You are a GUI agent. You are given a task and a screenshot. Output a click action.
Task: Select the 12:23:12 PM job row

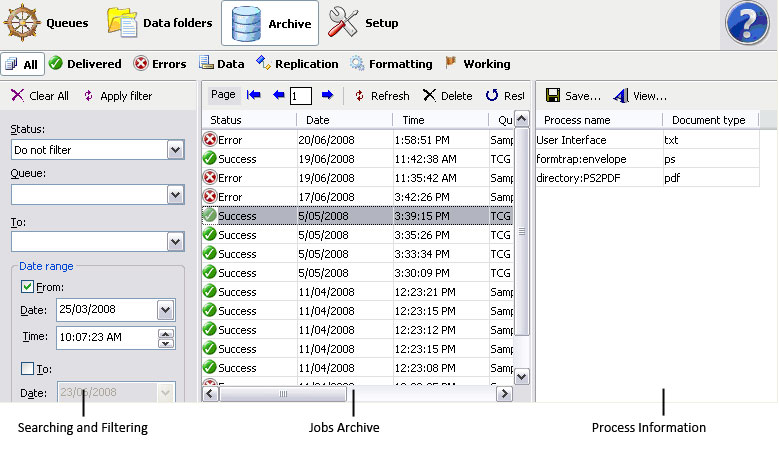[x=358, y=329]
